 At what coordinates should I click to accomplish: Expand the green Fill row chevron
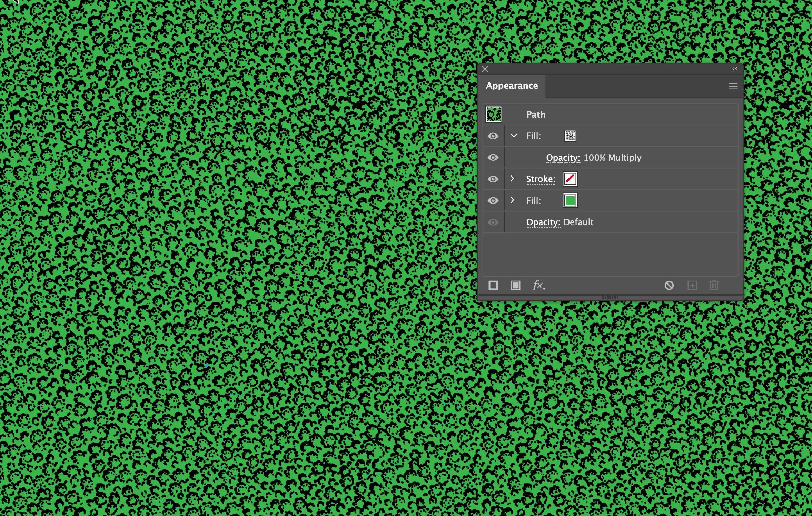pos(512,200)
